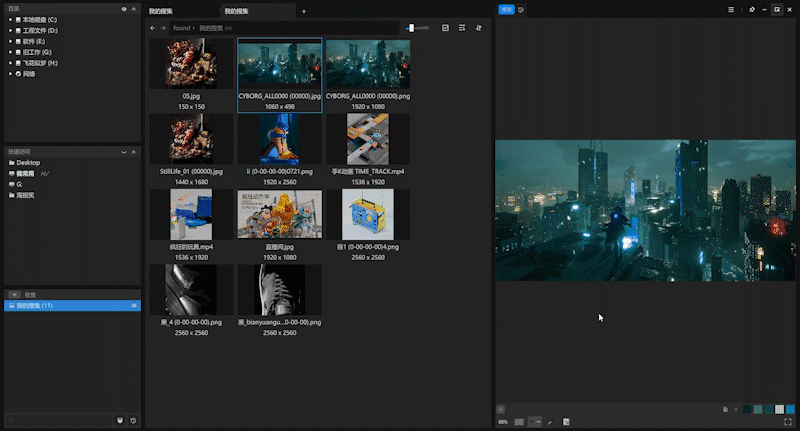Click the search input field at bottom left
The height and width of the screenshot is (431, 800).
point(59,421)
